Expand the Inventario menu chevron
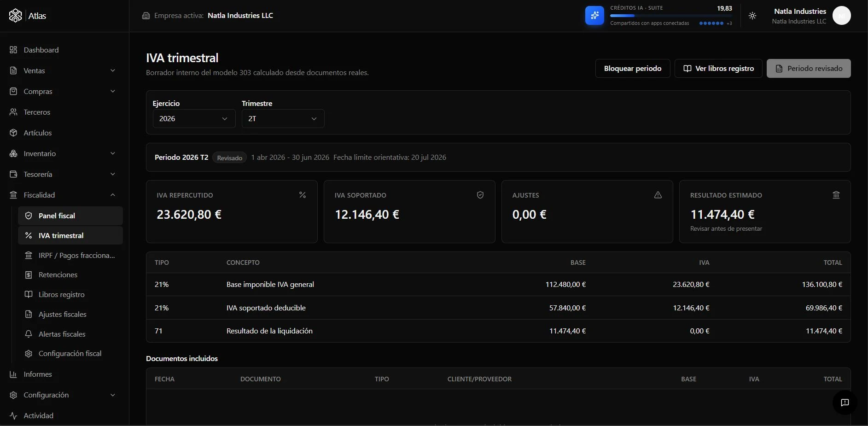The height and width of the screenshot is (426, 868). 113,153
